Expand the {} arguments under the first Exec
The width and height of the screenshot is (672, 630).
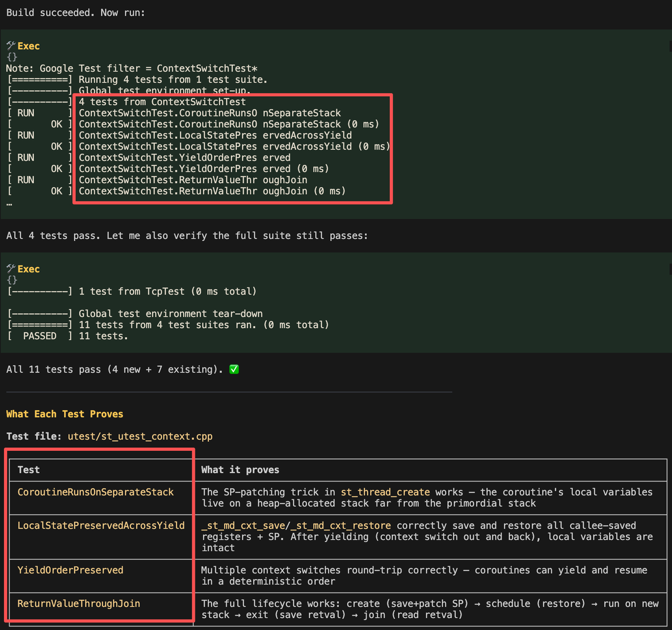pyautogui.click(x=12, y=57)
